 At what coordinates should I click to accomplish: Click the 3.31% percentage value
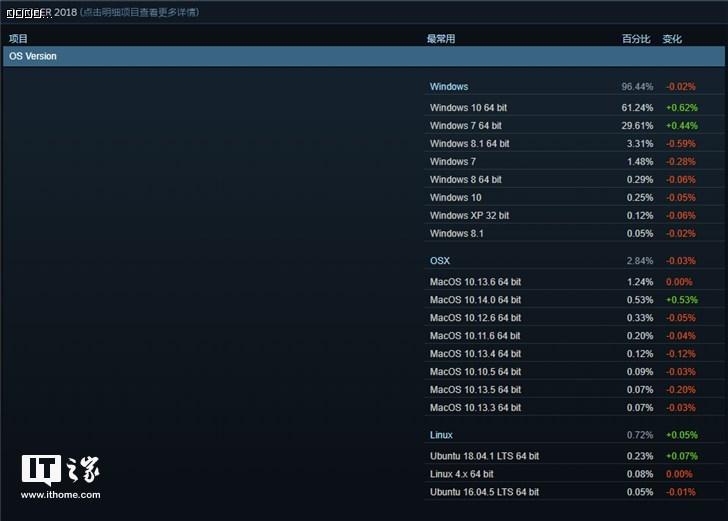(x=640, y=143)
